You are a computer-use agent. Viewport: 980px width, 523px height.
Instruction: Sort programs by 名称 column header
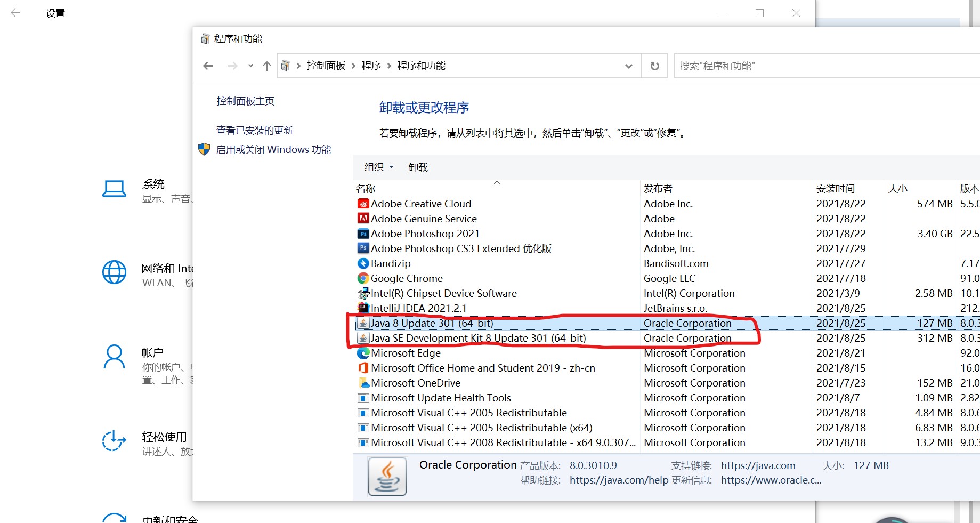point(496,188)
